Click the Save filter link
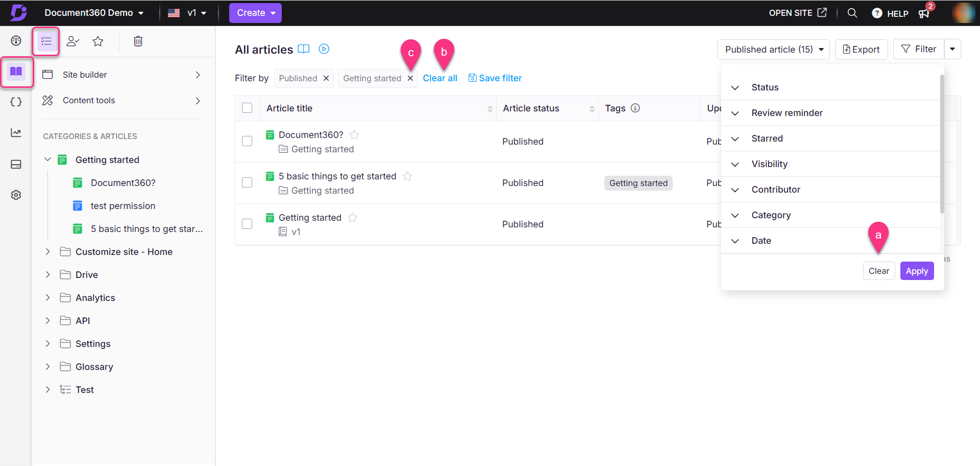Image resolution: width=980 pixels, height=466 pixels. click(x=495, y=78)
